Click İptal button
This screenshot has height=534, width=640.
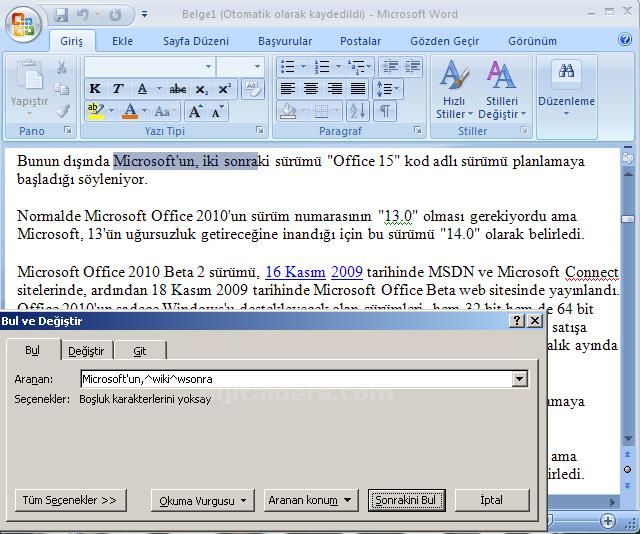(492, 500)
